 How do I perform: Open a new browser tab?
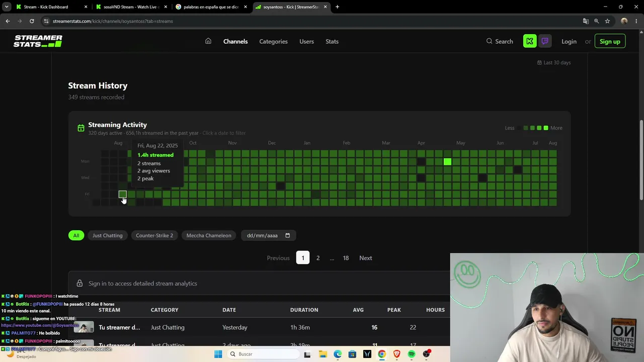coord(337,7)
